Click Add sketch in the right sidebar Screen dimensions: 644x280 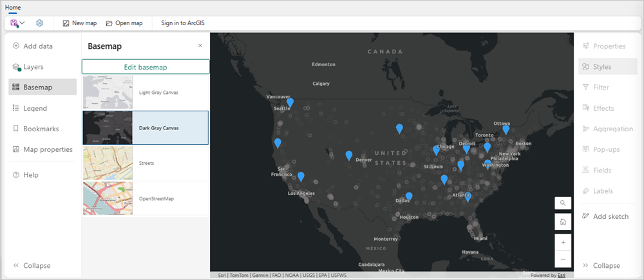click(608, 216)
